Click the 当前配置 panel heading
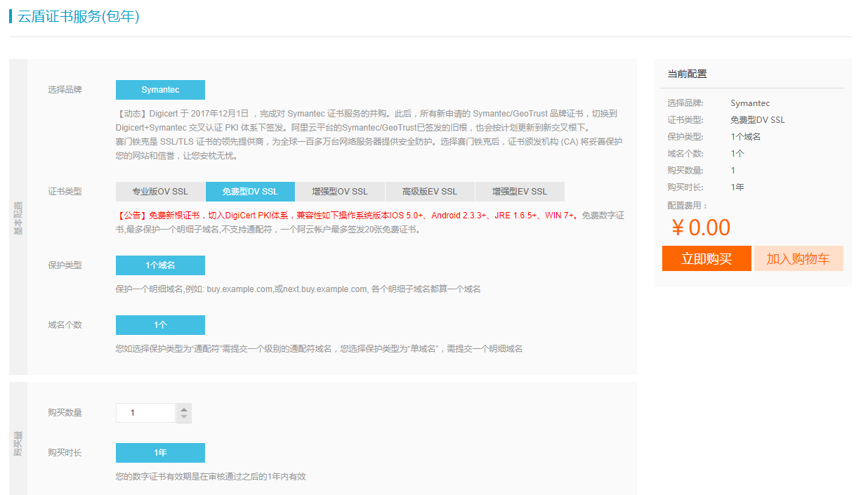Viewport: 868px width, 495px height. coord(687,74)
